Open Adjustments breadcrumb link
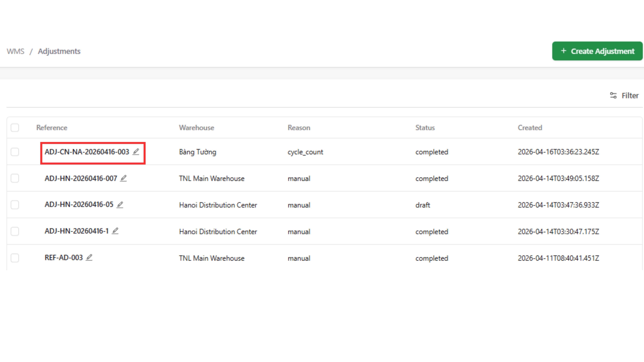644x362 pixels. [59, 51]
